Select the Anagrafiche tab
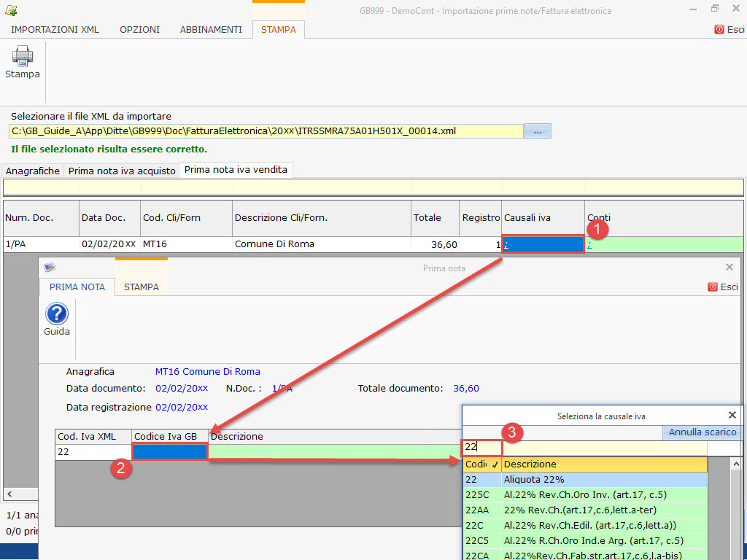The width and height of the screenshot is (747, 560). click(33, 171)
